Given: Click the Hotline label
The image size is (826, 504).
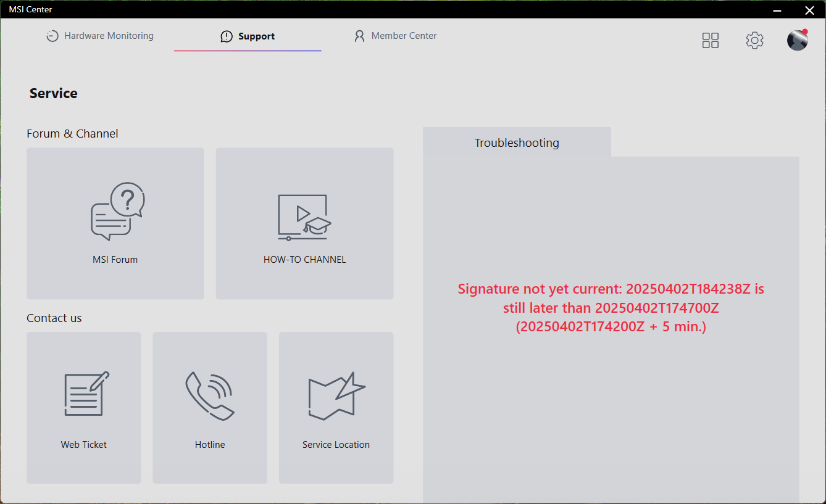Looking at the screenshot, I should (x=210, y=445).
